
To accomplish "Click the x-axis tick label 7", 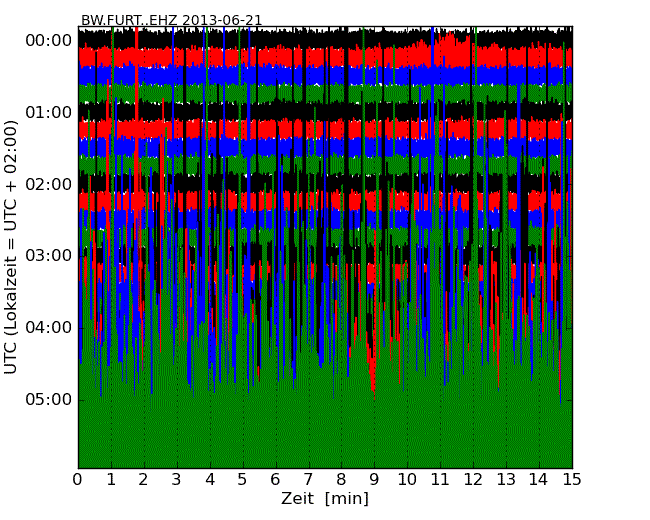I will coord(308,480).
